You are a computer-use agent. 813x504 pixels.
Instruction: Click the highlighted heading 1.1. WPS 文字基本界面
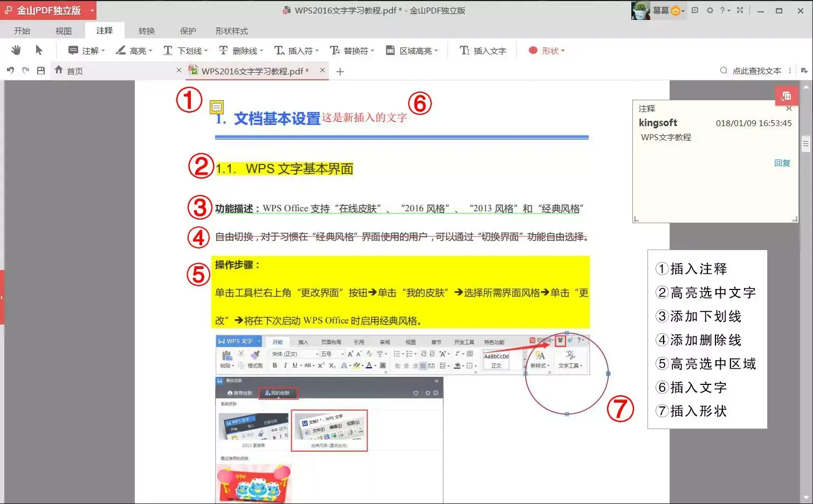click(284, 169)
